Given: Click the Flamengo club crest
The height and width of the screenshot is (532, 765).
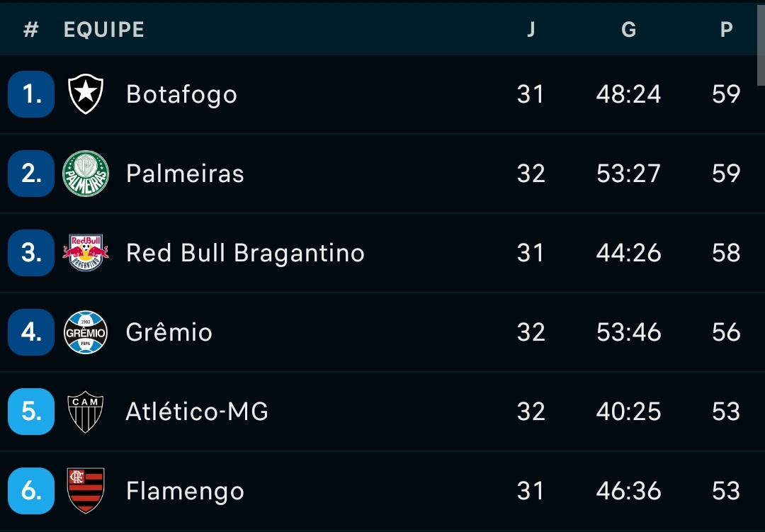Looking at the screenshot, I should click(86, 490).
